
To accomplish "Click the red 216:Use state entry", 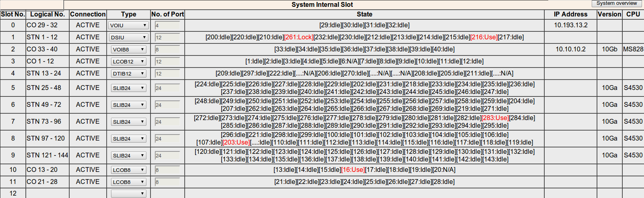I will pyautogui.click(x=484, y=37).
